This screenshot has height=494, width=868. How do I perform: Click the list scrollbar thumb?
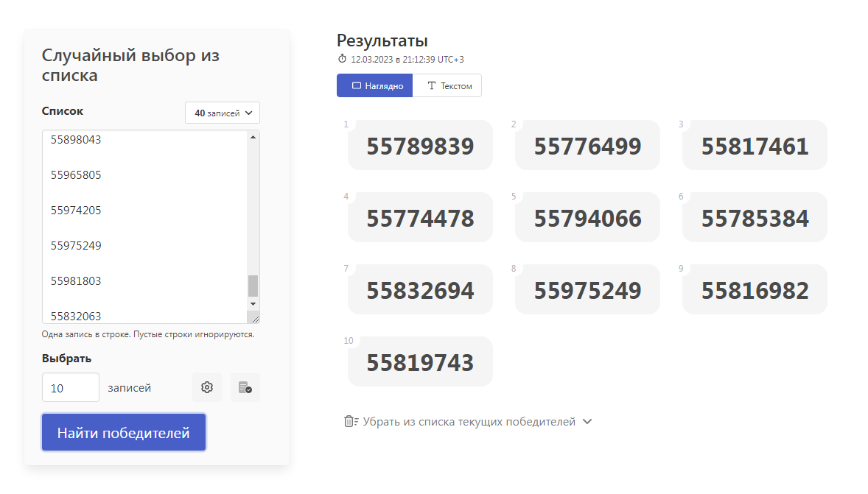pyautogui.click(x=253, y=286)
